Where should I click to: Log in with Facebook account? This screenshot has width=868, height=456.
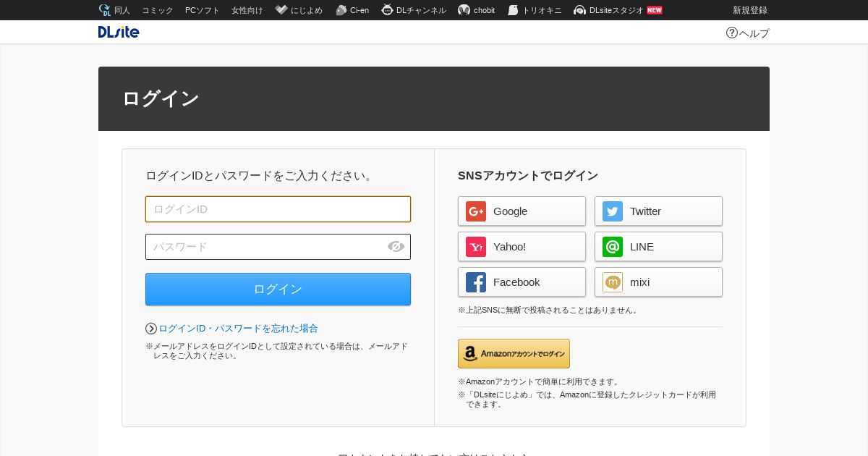pos(522,282)
